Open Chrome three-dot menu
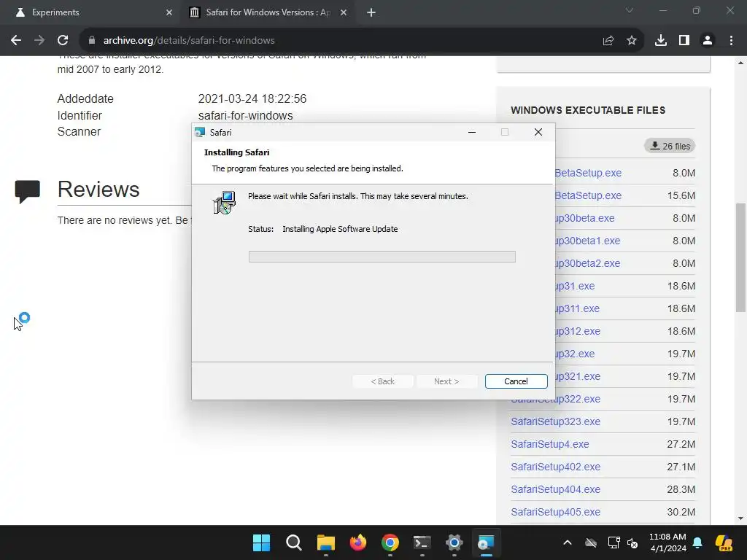Screen dimensions: 747x560 [731, 41]
